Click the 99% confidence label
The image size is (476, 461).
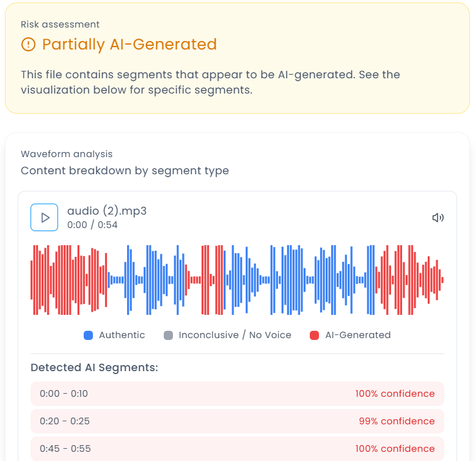coord(397,421)
